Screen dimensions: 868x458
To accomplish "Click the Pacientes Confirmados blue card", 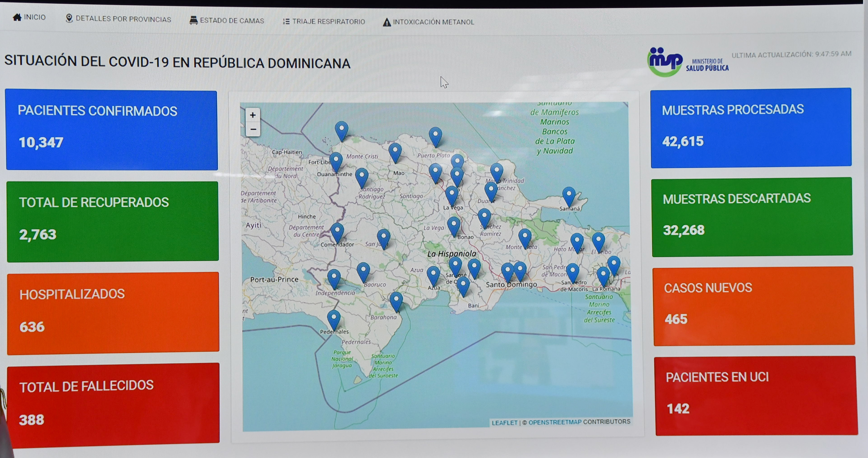I will tap(112, 130).
